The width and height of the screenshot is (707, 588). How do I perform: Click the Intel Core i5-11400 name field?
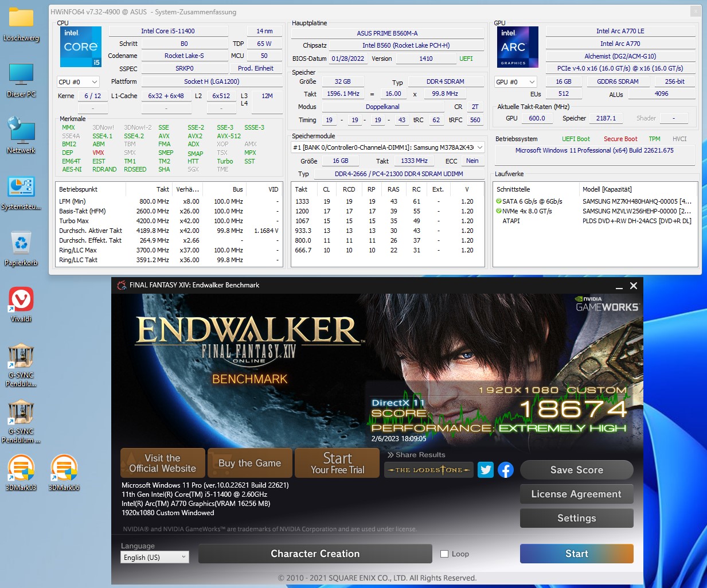[168, 31]
